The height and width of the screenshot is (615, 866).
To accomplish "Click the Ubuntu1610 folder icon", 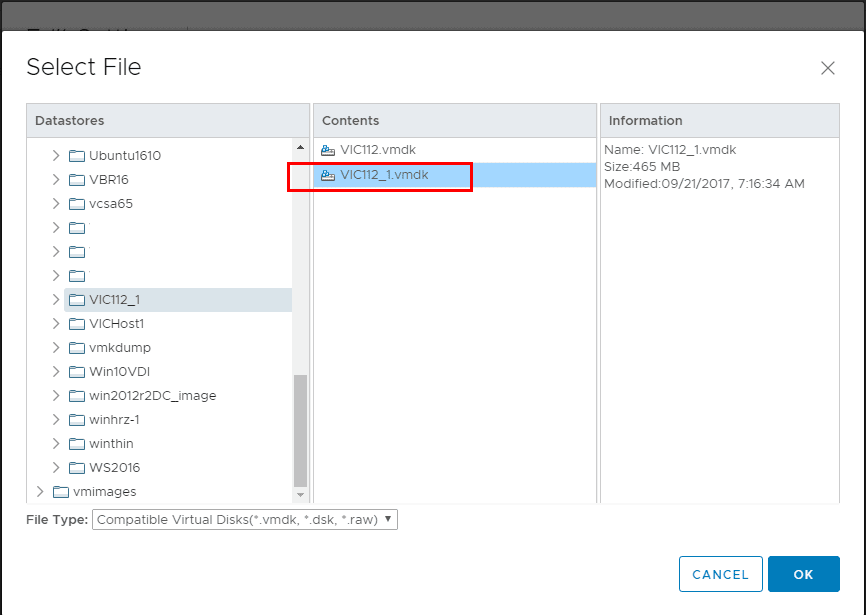I will pos(77,156).
